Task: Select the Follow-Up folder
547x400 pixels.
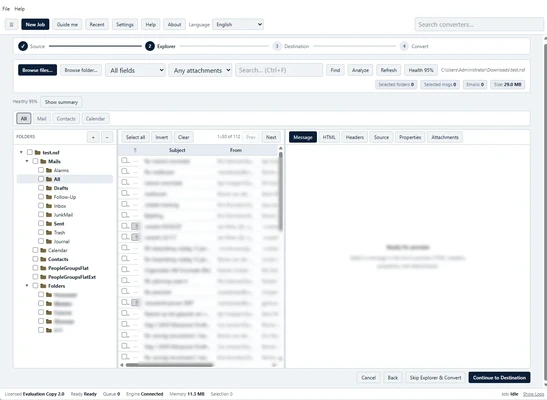Action: [x=65, y=197]
